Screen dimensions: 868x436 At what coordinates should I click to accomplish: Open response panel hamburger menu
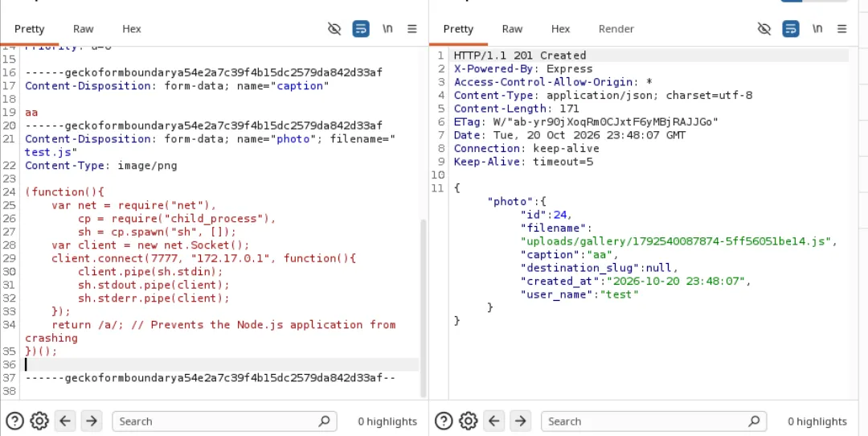(x=842, y=29)
